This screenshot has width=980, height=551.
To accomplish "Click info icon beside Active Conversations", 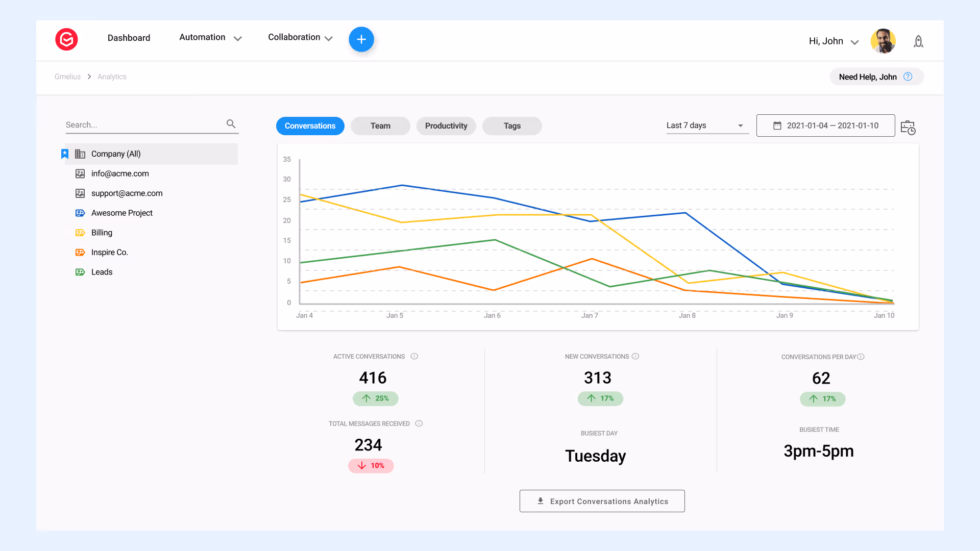I will [x=414, y=357].
